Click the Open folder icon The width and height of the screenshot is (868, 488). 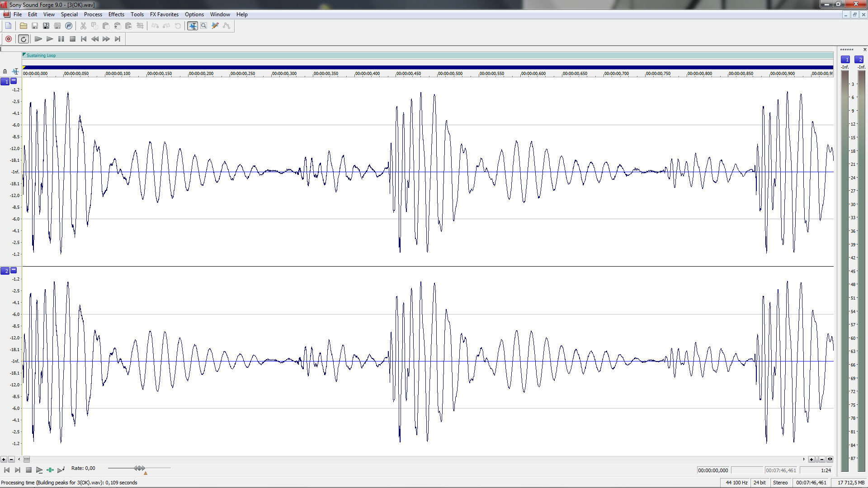pyautogui.click(x=23, y=26)
